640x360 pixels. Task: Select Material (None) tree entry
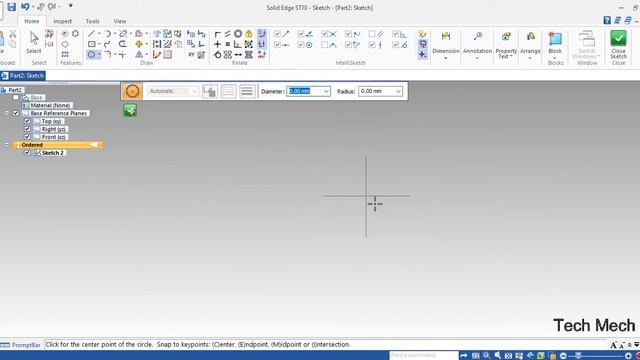point(50,105)
